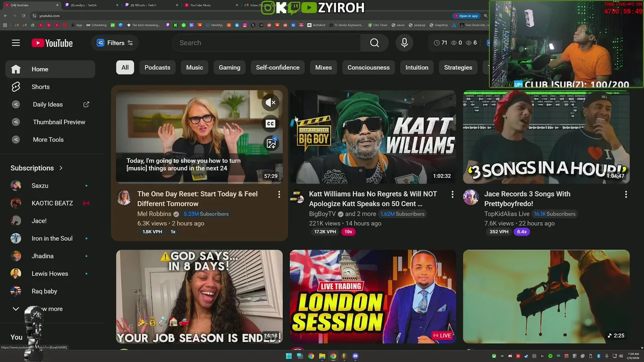The width and height of the screenshot is (644, 362).
Task: Click vidIQ clock stat showing 71
Action: pos(440,43)
